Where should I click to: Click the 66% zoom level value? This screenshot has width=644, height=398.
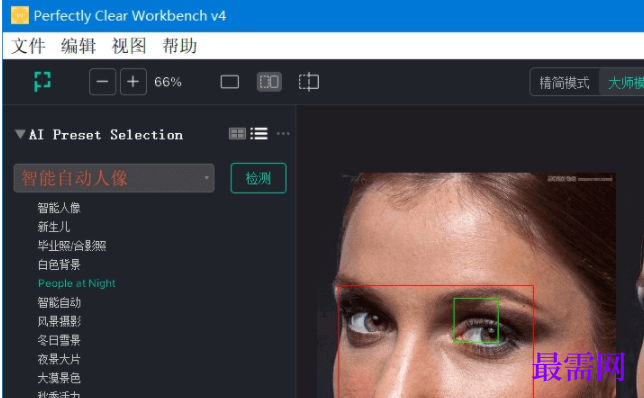point(168,82)
